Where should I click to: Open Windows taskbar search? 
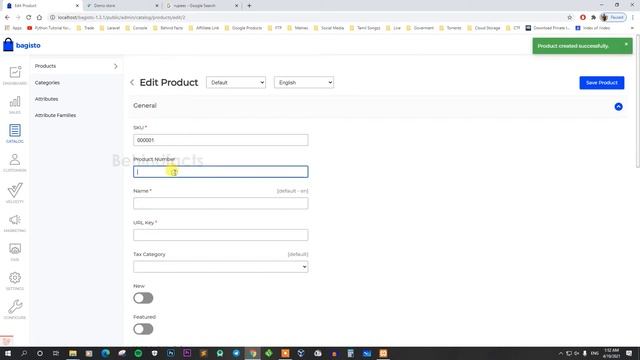24,353
